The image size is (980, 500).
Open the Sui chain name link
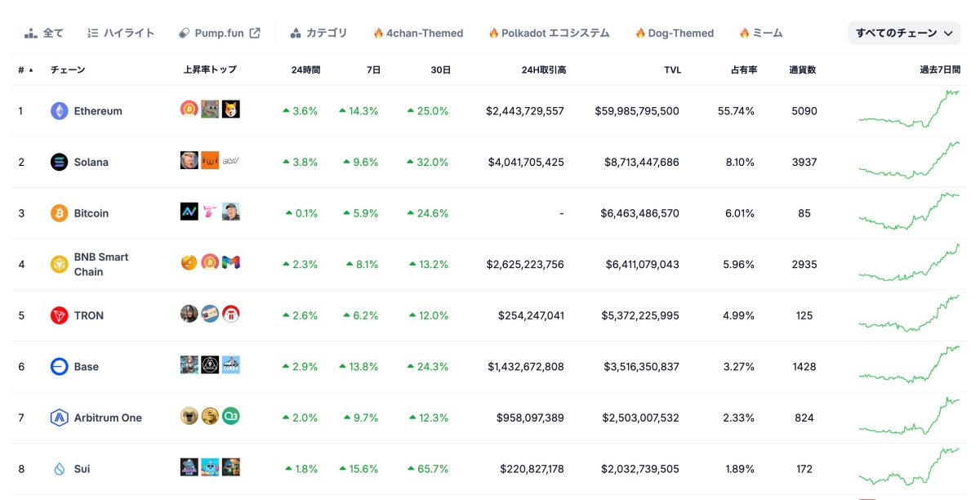82,469
